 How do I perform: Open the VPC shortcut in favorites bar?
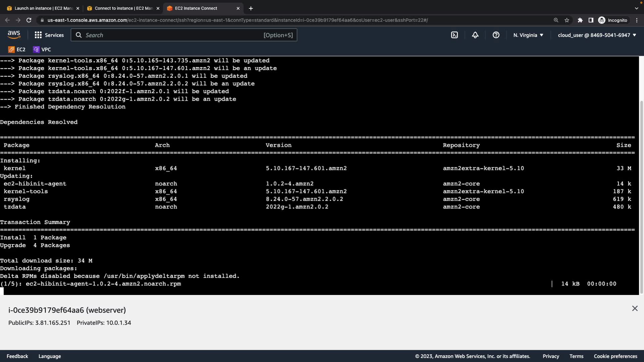click(x=42, y=49)
